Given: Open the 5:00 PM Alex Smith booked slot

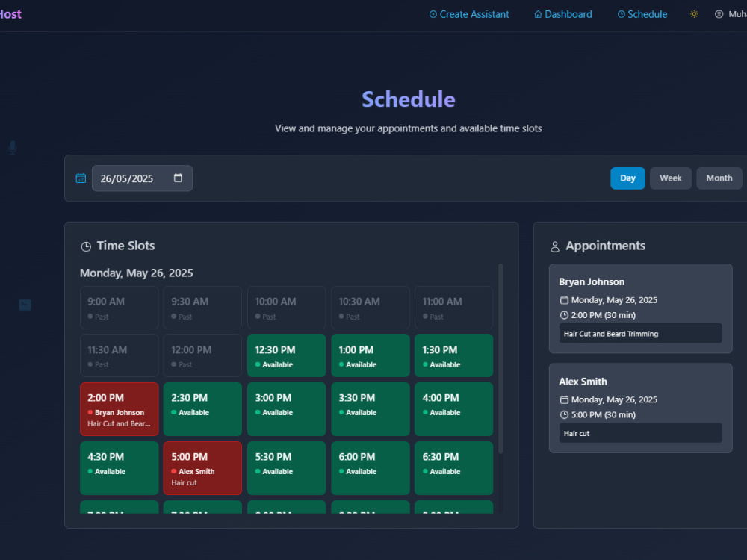Looking at the screenshot, I should [x=202, y=468].
